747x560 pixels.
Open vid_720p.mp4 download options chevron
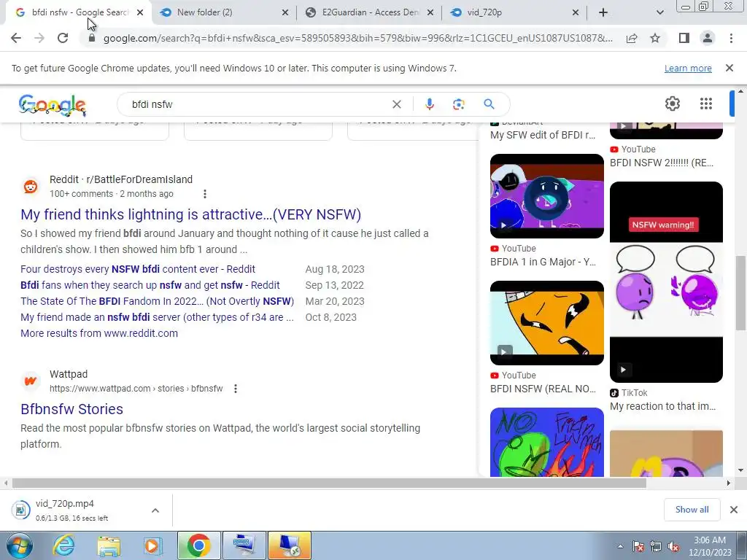(x=155, y=510)
